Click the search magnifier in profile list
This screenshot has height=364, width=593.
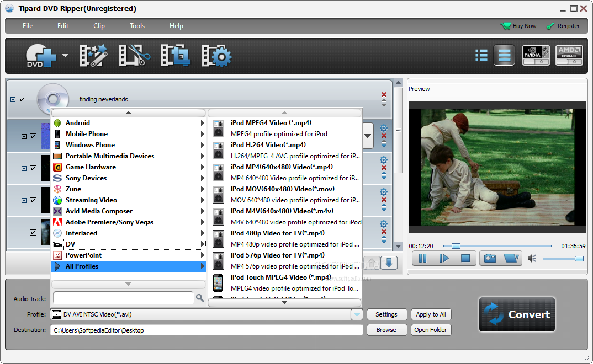pyautogui.click(x=200, y=298)
